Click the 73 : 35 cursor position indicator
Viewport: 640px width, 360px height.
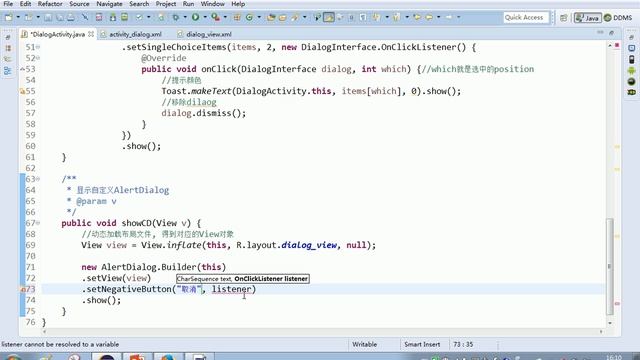point(463,344)
